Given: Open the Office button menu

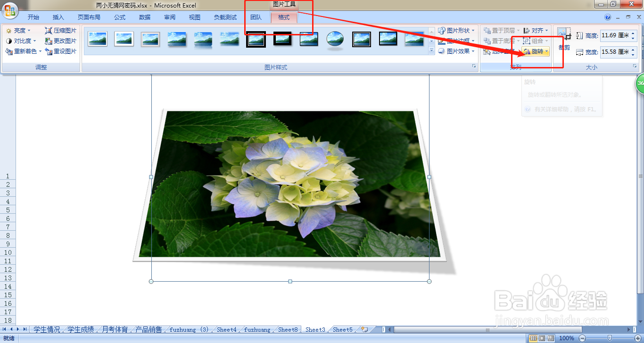Looking at the screenshot, I should [x=9, y=10].
